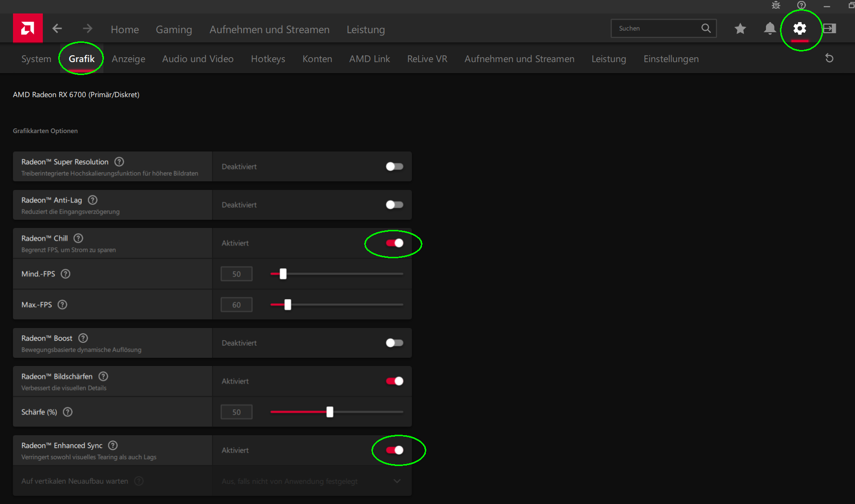
Task: Open Leistung settings sub-tab
Action: pyautogui.click(x=609, y=59)
